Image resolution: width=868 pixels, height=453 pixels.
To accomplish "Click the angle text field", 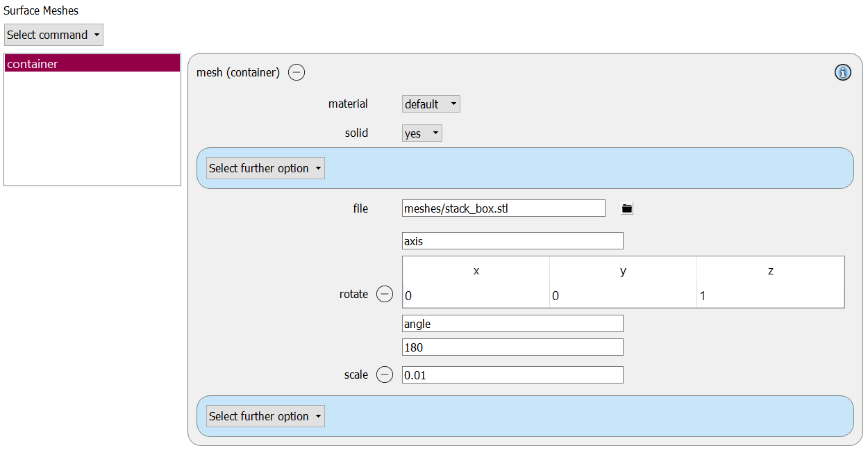I will click(x=512, y=324).
